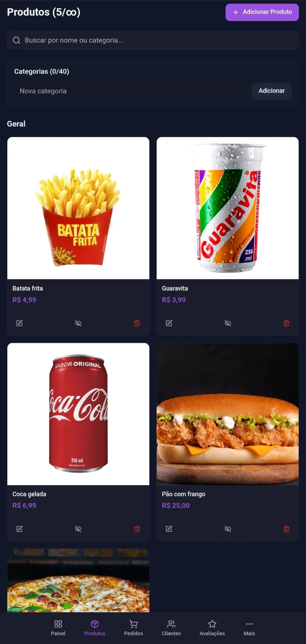
Task: Switch to the Clientes tab
Action: [x=171, y=628]
